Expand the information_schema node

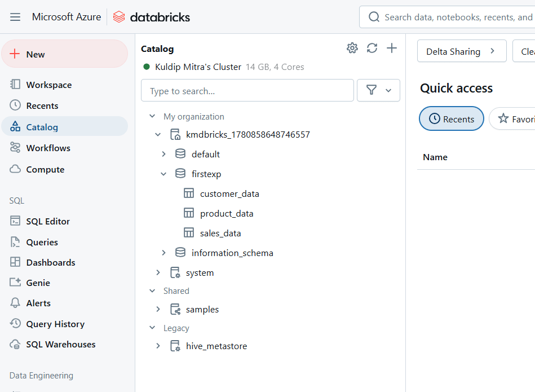pyautogui.click(x=164, y=253)
